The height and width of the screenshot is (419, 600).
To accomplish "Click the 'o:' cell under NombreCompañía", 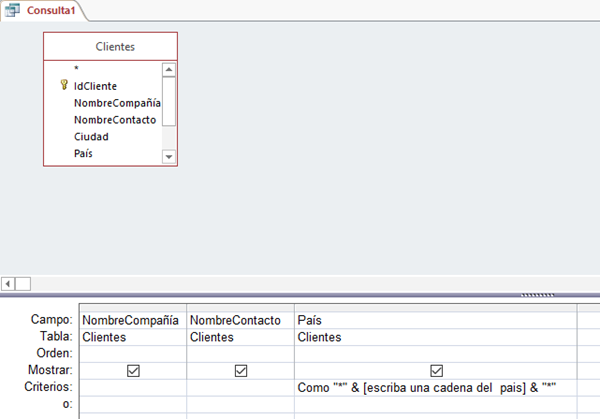I will [x=133, y=404].
